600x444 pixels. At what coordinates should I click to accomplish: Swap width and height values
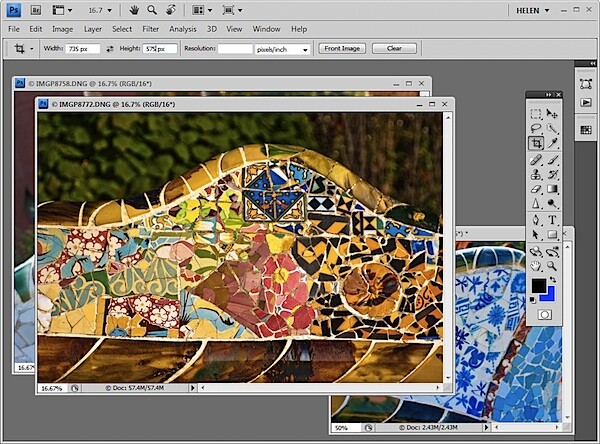[x=110, y=49]
